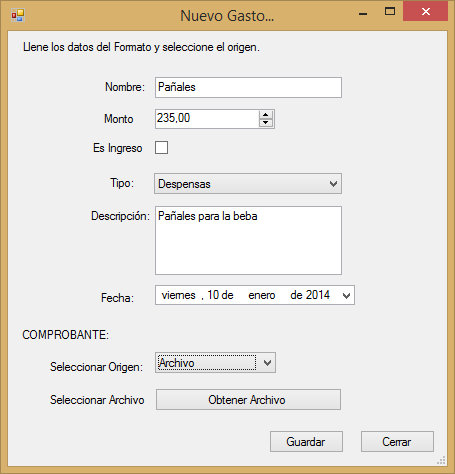The width and height of the screenshot is (455, 474).
Task: Click the Archivo text in origin combo
Action: pyautogui.click(x=176, y=363)
